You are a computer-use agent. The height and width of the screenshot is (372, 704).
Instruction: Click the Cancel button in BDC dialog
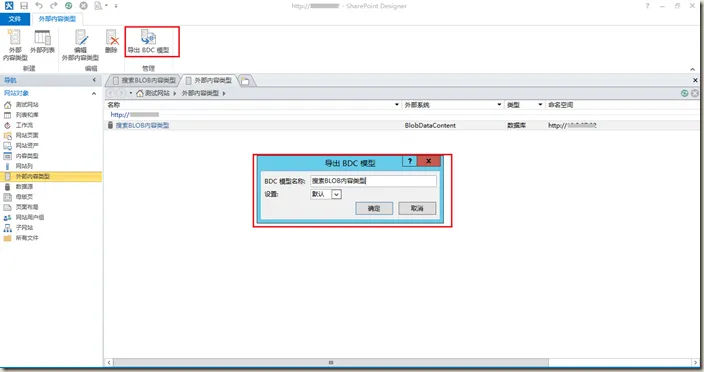click(x=417, y=208)
